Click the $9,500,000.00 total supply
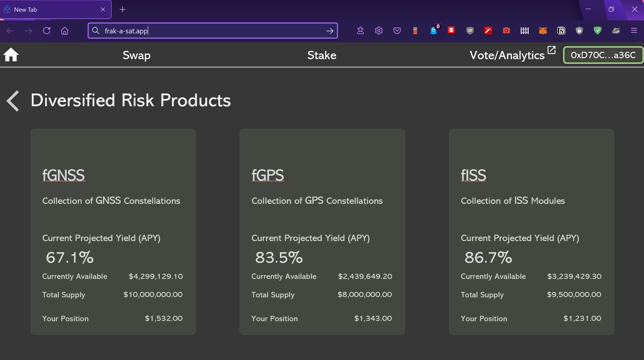 click(574, 294)
